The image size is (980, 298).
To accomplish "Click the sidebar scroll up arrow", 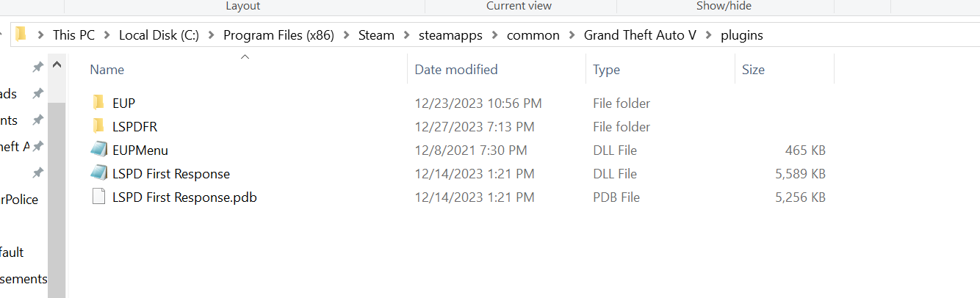I will pos(57,65).
